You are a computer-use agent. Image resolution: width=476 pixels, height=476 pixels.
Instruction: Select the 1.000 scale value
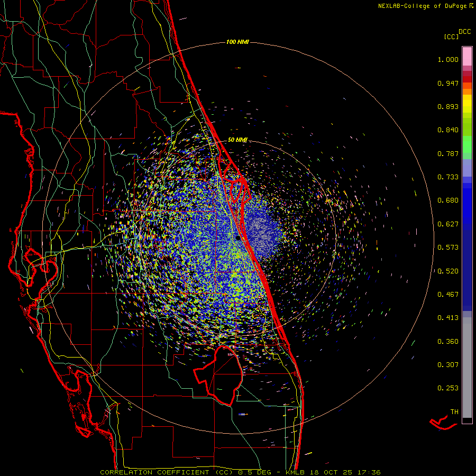click(x=448, y=59)
